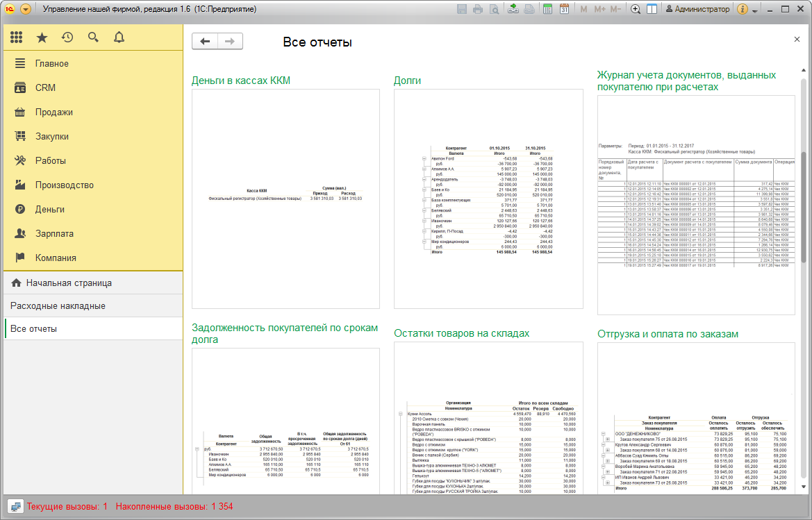Viewport: 812px width, 520px height.
Task: Open search with the magnifier icon
Action: [x=93, y=37]
